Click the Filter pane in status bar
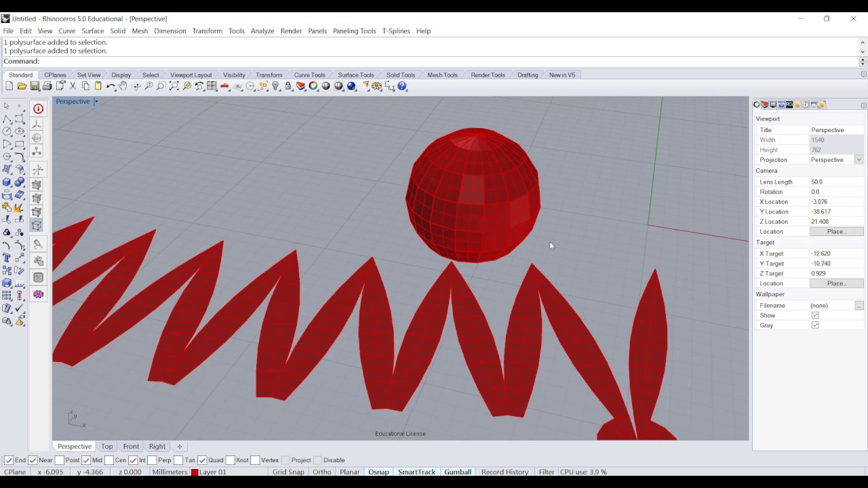This screenshot has height=488, width=868. (x=547, y=472)
